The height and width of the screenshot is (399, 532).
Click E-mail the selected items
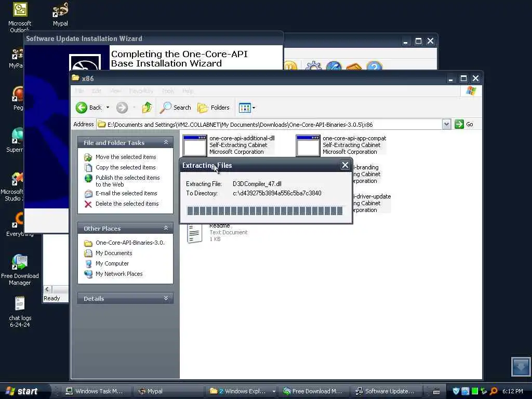[126, 193]
